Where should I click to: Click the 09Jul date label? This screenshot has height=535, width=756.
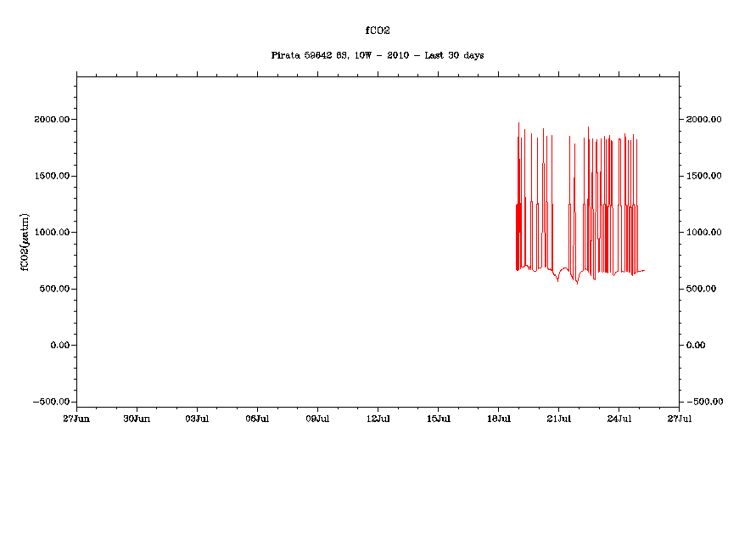point(317,419)
